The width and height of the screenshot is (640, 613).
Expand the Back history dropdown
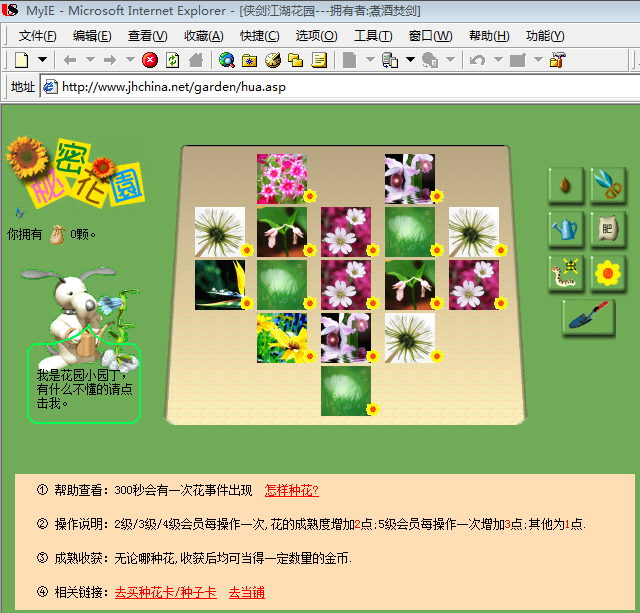(x=90, y=60)
